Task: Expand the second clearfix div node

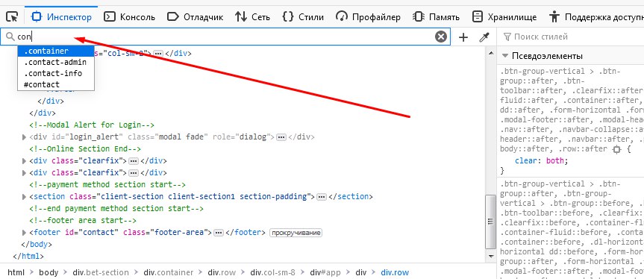Action: (x=24, y=173)
